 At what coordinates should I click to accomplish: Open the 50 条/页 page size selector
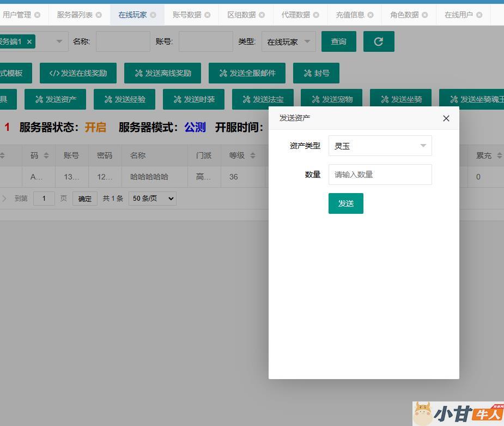pos(153,199)
